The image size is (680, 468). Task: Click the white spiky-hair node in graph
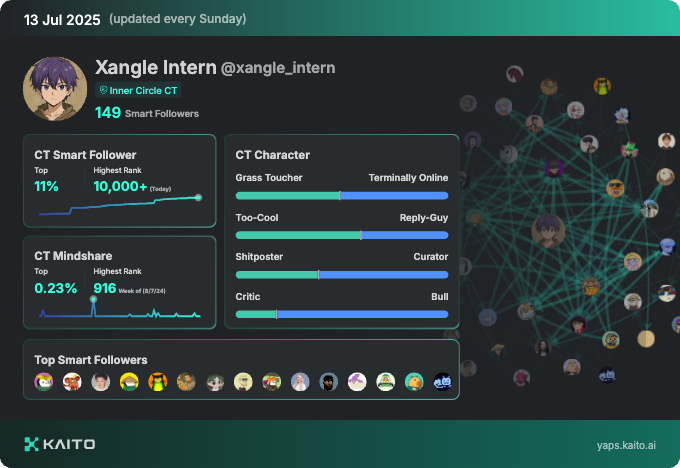(x=621, y=115)
